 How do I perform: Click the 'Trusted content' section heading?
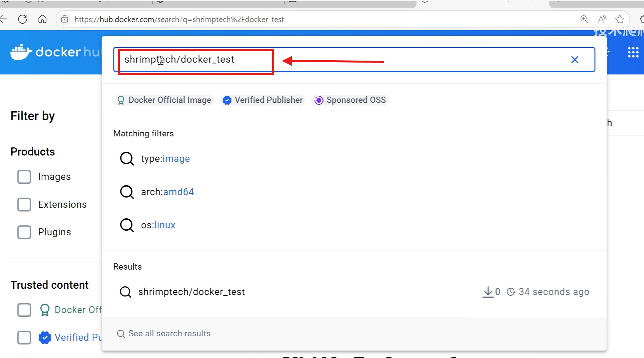coord(50,285)
